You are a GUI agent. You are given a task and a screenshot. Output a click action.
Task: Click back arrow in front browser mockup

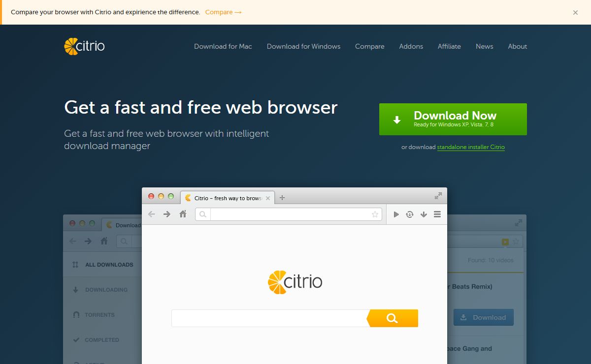[152, 214]
